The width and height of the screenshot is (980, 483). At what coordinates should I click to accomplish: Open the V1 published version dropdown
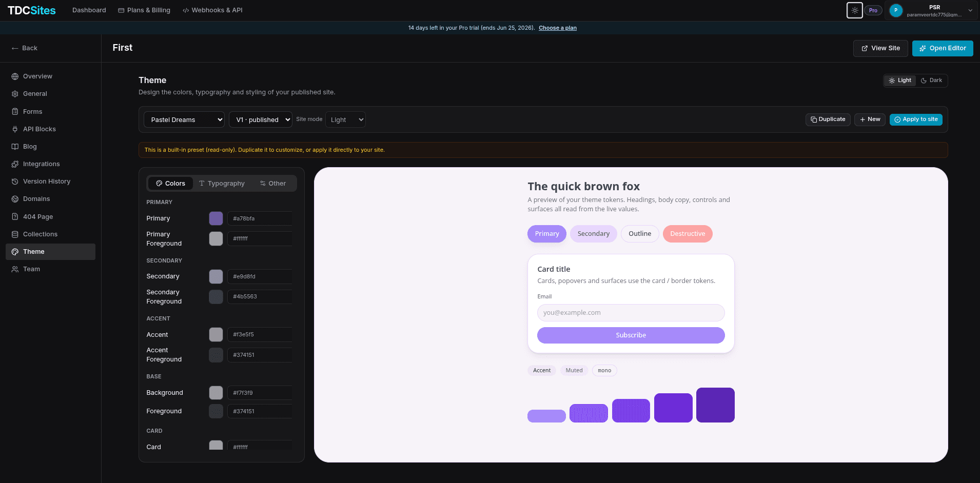coord(261,119)
